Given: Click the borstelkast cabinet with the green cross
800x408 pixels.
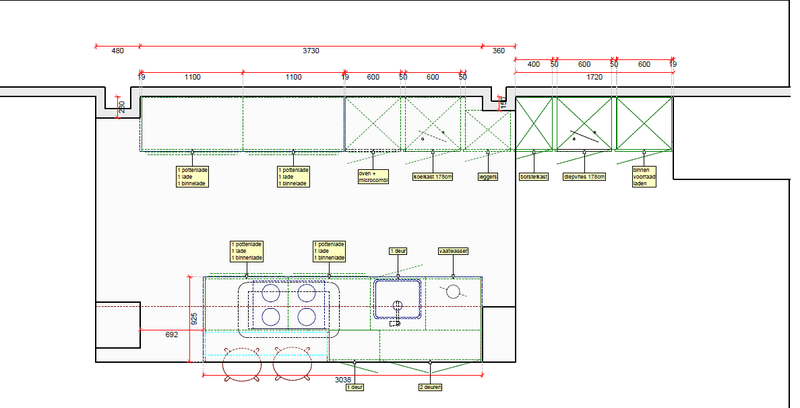Looking at the screenshot, I should 534,124.
